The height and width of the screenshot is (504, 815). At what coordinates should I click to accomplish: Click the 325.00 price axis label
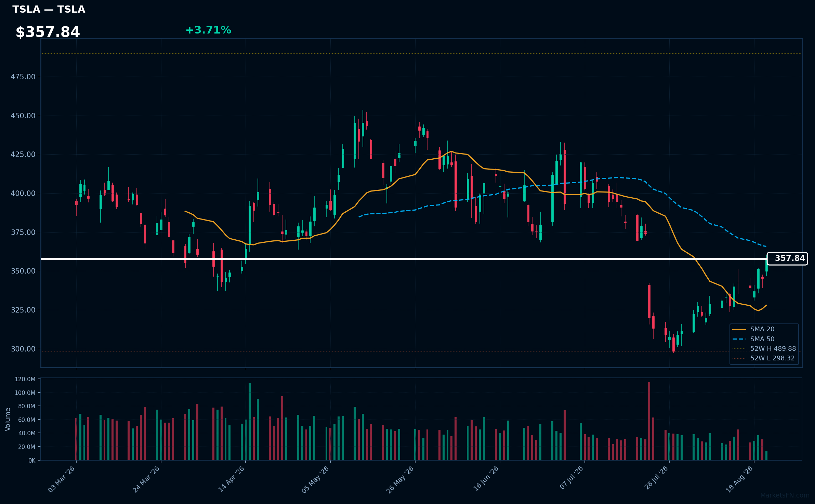(23, 310)
